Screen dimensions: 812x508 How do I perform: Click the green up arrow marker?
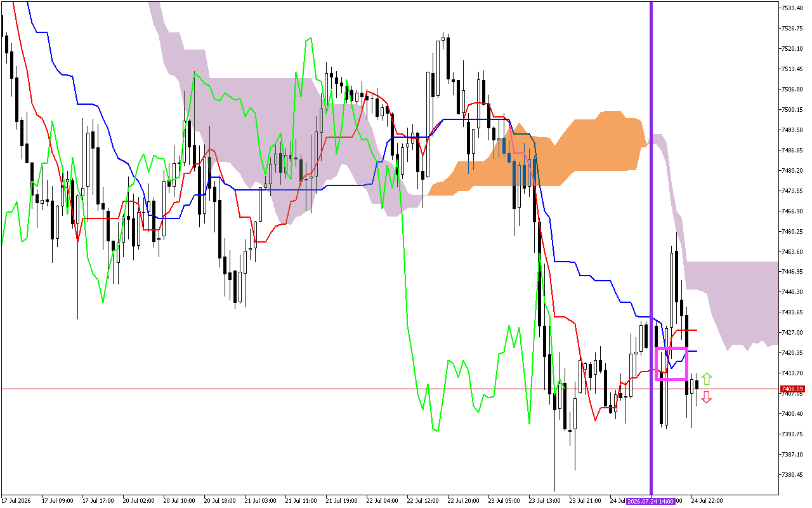(x=707, y=379)
